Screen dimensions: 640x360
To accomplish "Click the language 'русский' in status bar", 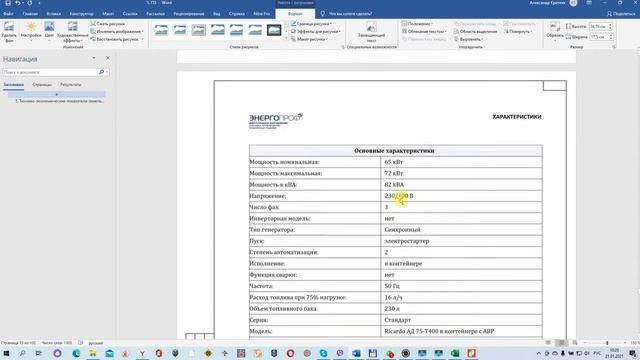I will pos(96,343).
